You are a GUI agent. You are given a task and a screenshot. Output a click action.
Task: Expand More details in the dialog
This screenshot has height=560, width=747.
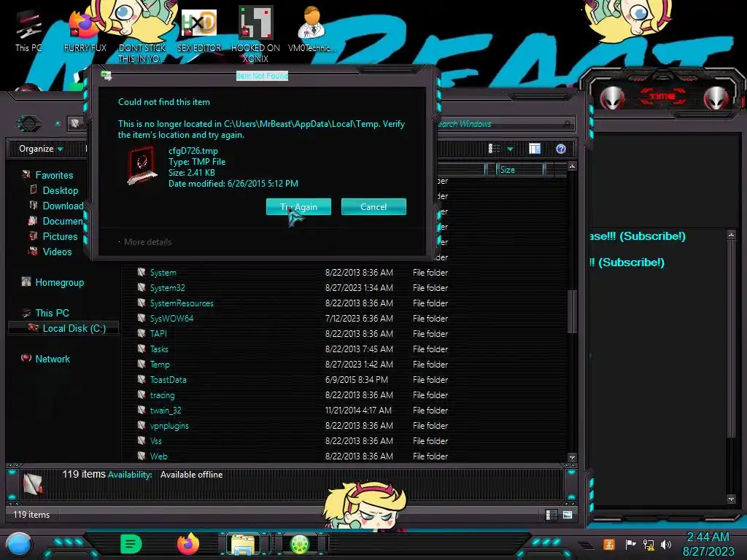point(147,242)
